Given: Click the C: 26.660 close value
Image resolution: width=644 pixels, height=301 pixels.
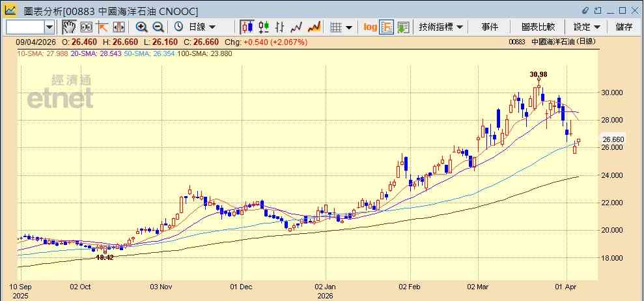Looking at the screenshot, I should click(202, 42).
